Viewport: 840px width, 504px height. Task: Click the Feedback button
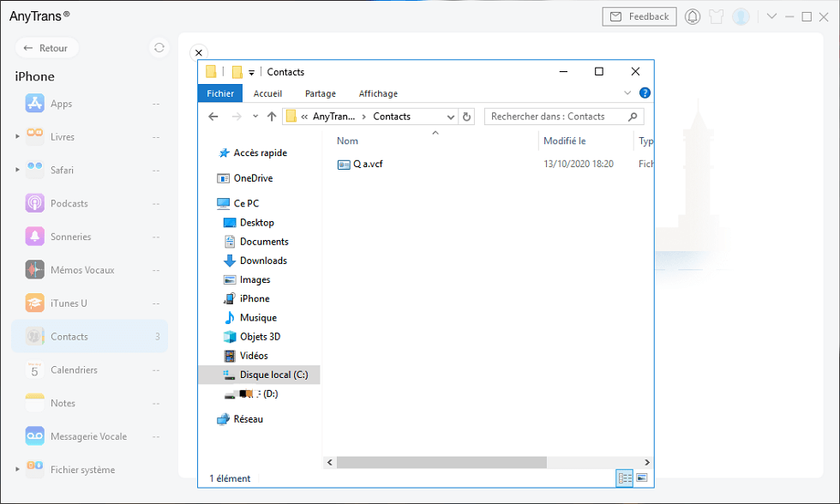pos(639,16)
